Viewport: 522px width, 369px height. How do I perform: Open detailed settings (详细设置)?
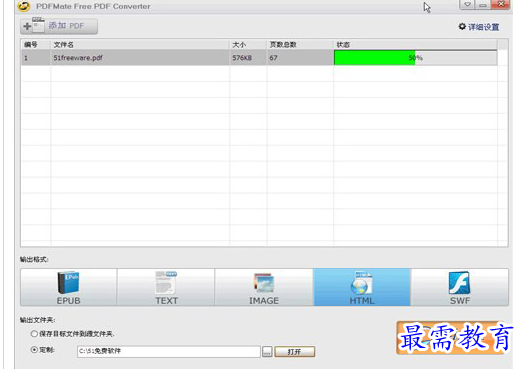click(x=479, y=27)
